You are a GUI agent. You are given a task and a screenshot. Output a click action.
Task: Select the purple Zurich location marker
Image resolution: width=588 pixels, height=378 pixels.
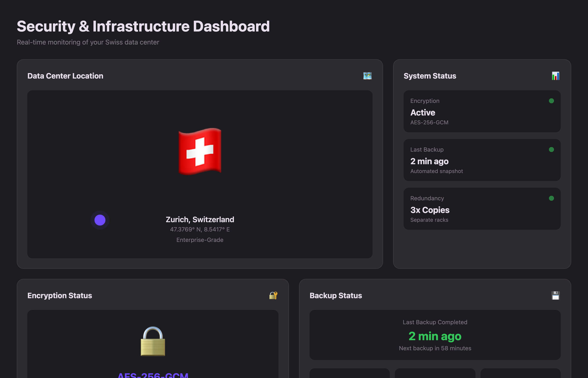point(100,220)
